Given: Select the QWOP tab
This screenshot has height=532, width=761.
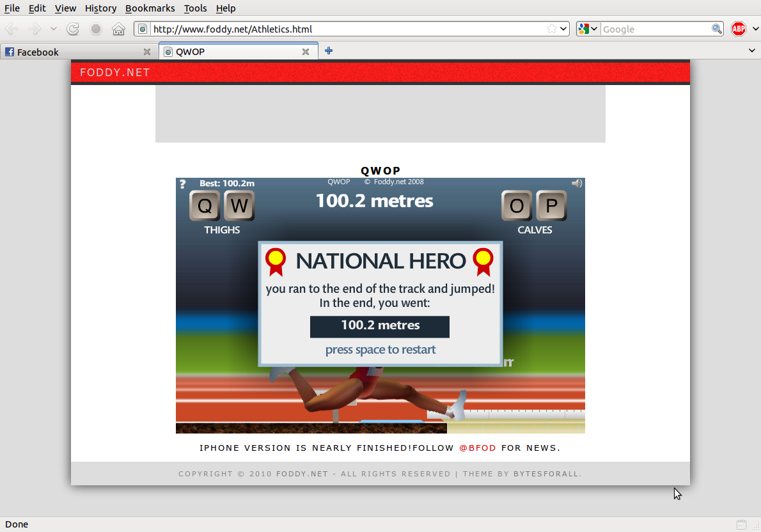Looking at the screenshot, I should [x=239, y=51].
